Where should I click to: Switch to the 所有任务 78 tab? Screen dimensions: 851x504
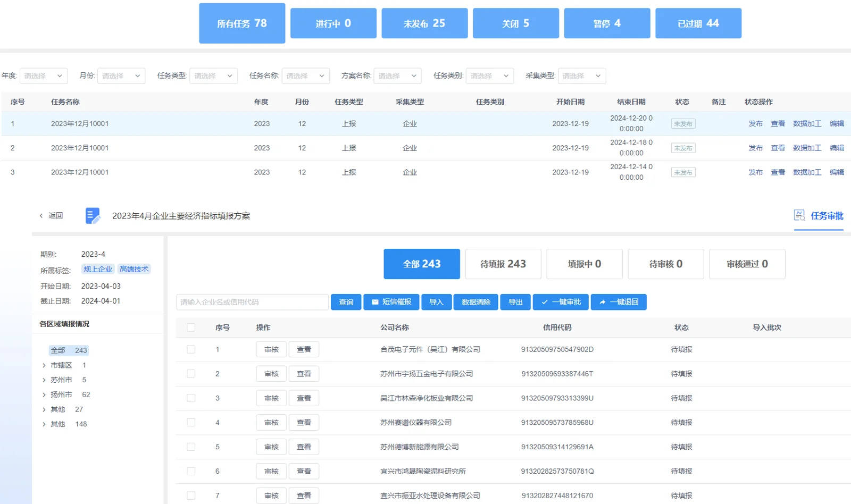click(x=242, y=23)
